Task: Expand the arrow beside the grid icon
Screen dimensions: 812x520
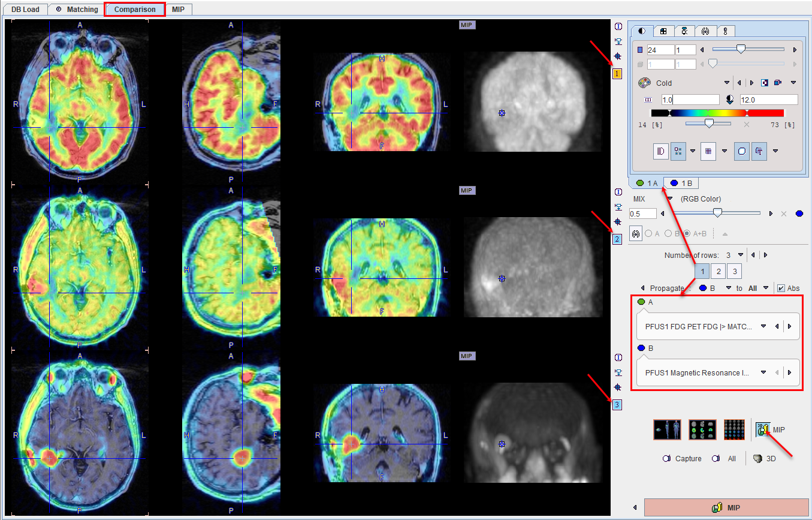Action: point(725,151)
